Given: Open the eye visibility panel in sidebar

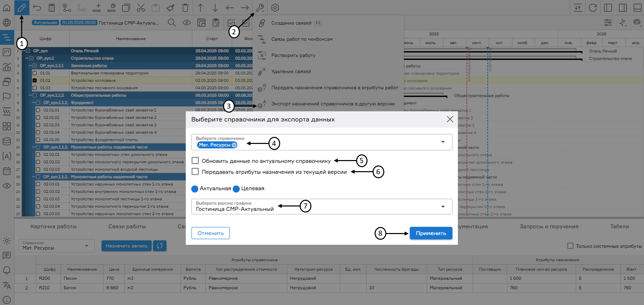Looking at the screenshot, I should point(7,186).
